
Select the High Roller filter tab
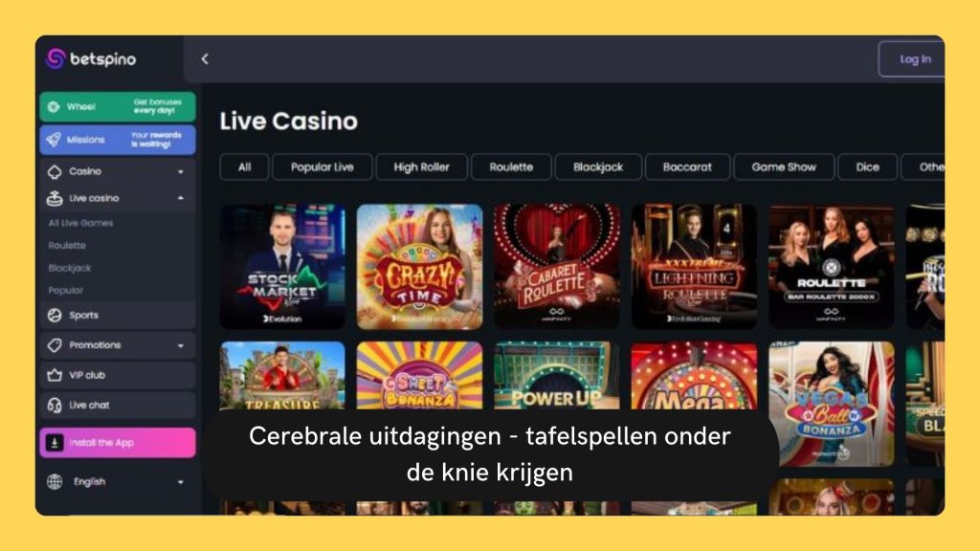(421, 166)
